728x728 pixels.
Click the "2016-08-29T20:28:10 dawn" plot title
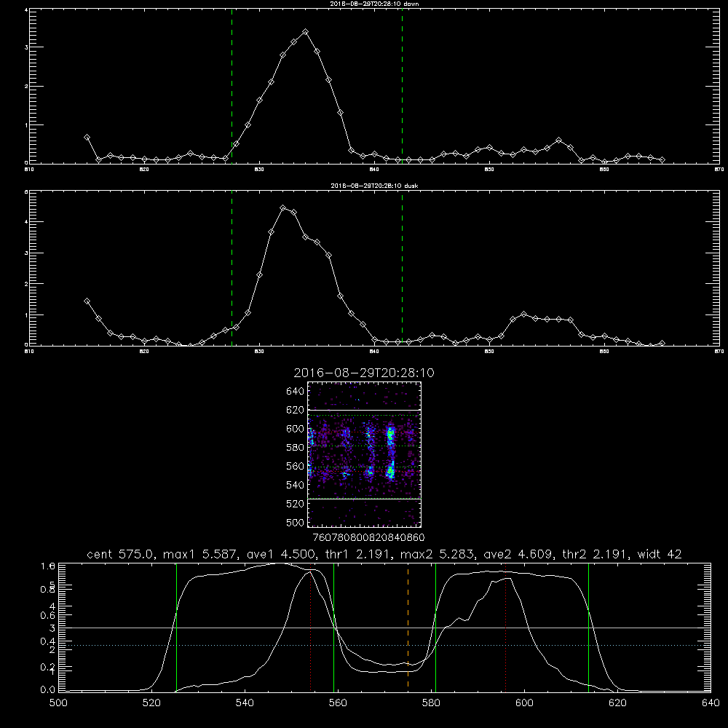pyautogui.click(x=374, y=4)
